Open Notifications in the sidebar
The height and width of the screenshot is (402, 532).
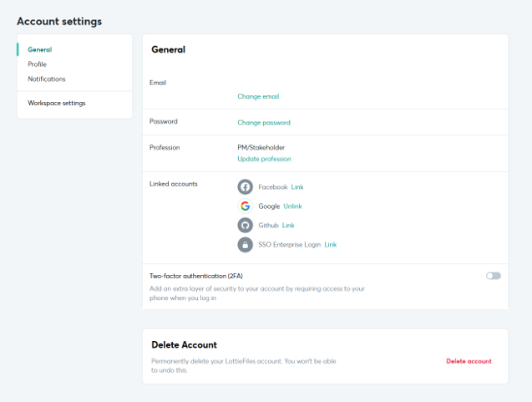click(47, 79)
